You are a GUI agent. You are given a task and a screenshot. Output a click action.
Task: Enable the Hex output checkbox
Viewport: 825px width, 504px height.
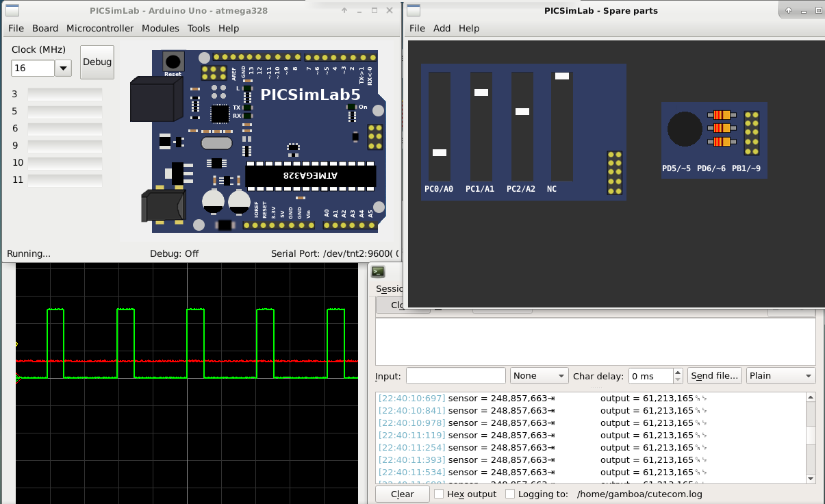pyautogui.click(x=440, y=494)
